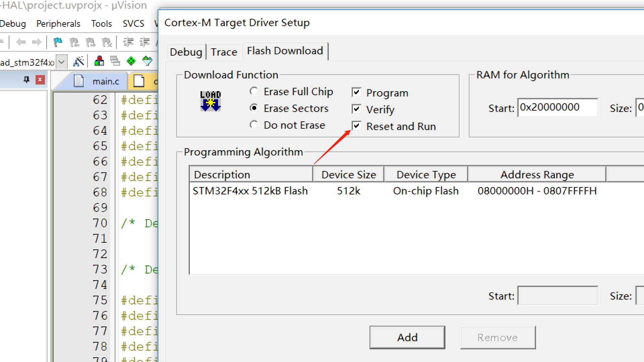Select Do not Erase option

pyautogui.click(x=254, y=125)
